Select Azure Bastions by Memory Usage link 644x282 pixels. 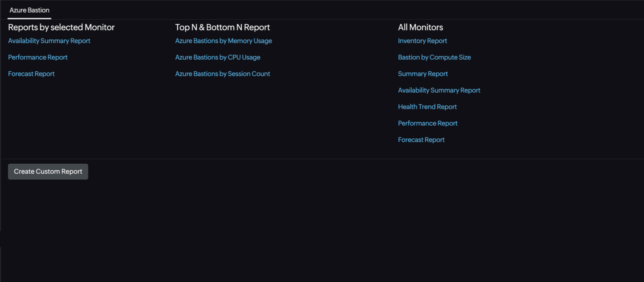(223, 41)
